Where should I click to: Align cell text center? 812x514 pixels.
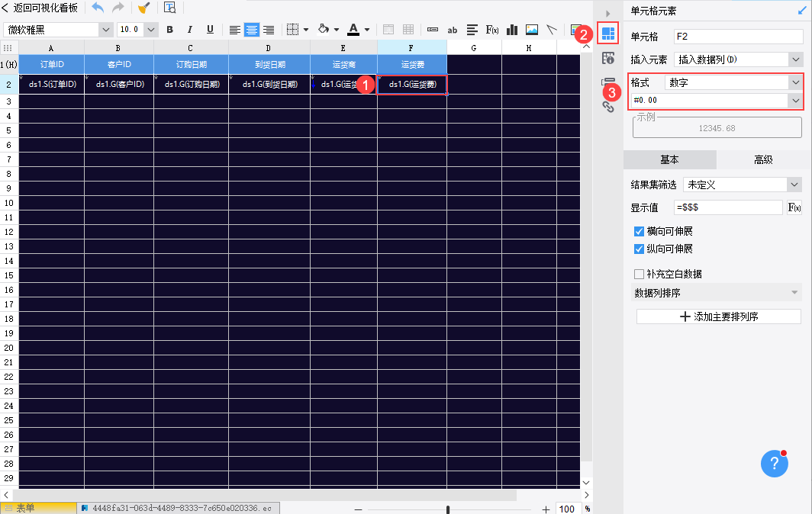(252, 30)
